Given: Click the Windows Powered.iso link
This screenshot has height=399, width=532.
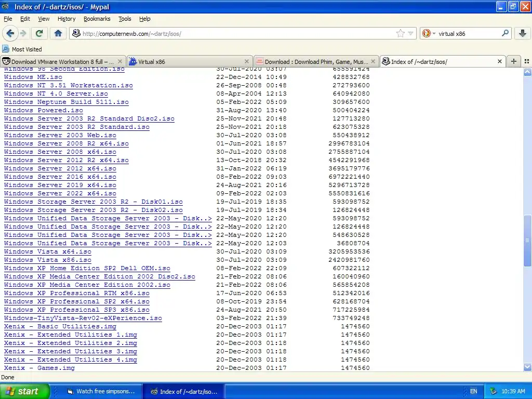Looking at the screenshot, I should tap(44, 110).
